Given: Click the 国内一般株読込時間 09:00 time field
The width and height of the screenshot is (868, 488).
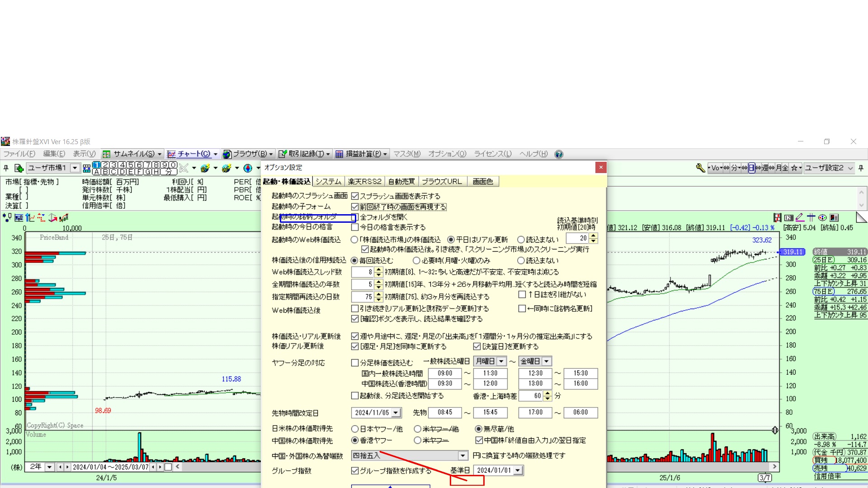Looking at the screenshot, I should (445, 374).
